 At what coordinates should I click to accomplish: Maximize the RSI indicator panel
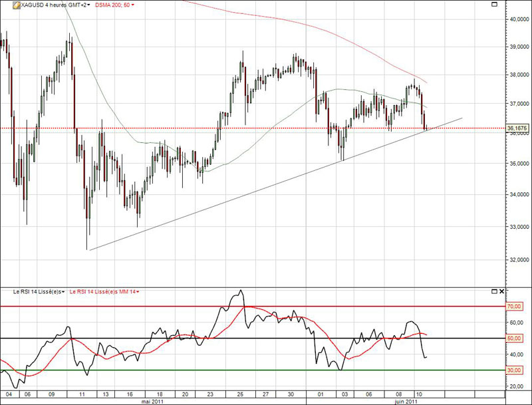coord(493,291)
